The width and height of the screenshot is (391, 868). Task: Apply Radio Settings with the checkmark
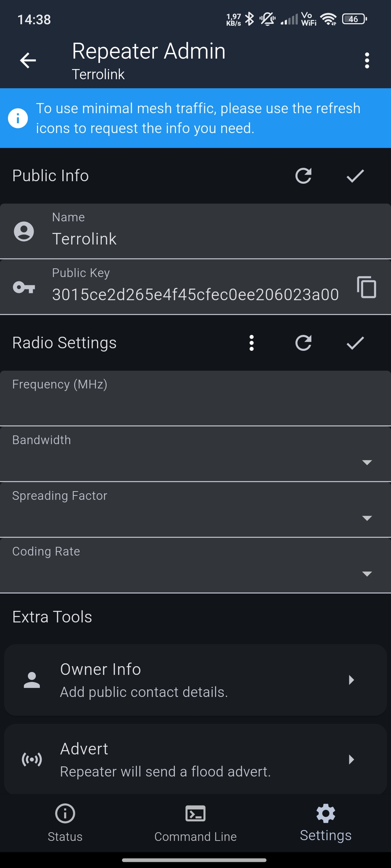click(355, 343)
